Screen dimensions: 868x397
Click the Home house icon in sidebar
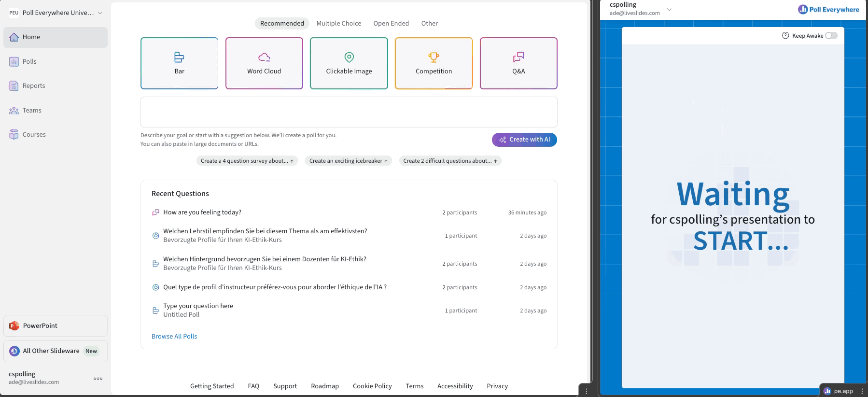pos(14,37)
